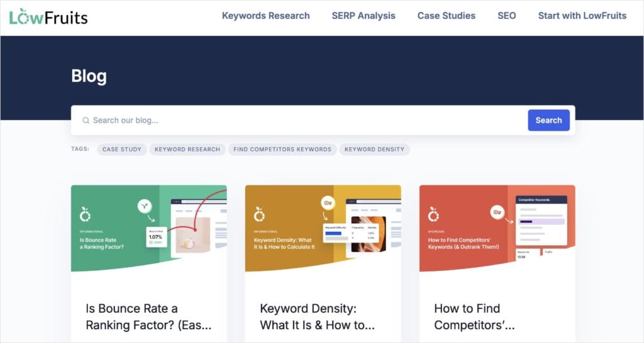Click the Competitor Keywords panel header

[x=541, y=200]
